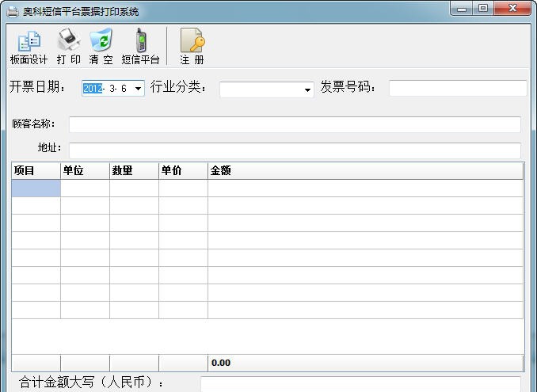Click the printer icon in the title bar

pyautogui.click(x=13, y=12)
